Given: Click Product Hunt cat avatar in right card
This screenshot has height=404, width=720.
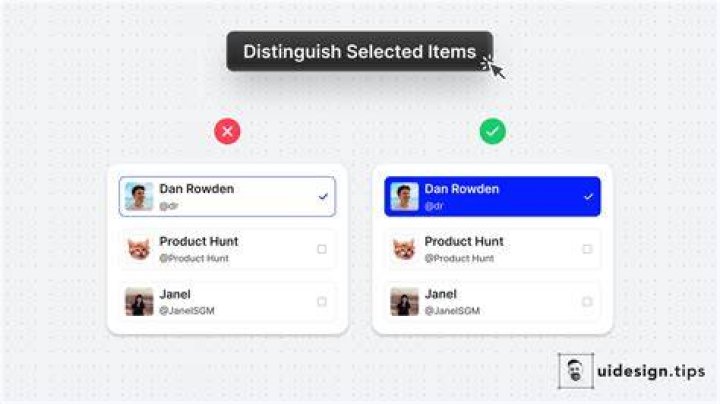Looking at the screenshot, I should pyautogui.click(x=404, y=249).
